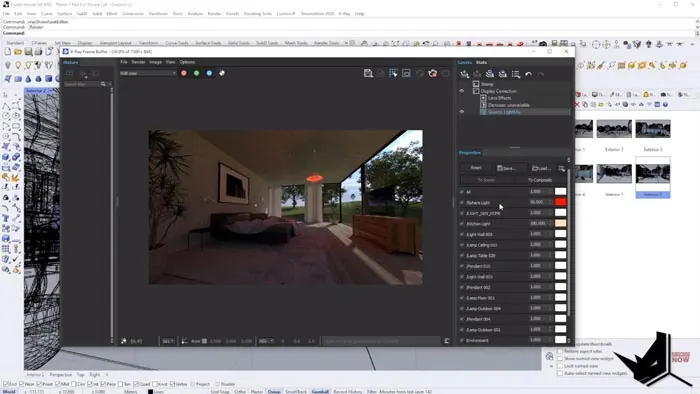The width and height of the screenshot is (700, 394).
Task: Open the VFB Image menu
Action: (x=155, y=62)
